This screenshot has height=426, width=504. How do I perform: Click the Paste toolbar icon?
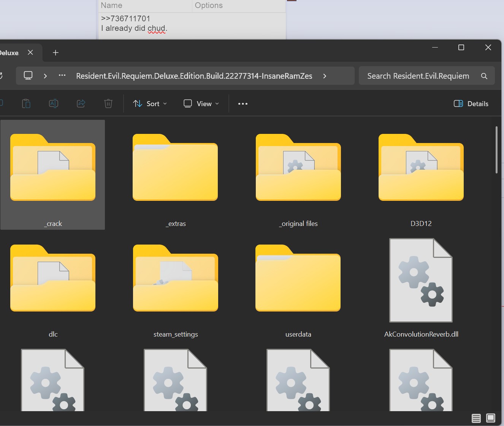(x=26, y=103)
